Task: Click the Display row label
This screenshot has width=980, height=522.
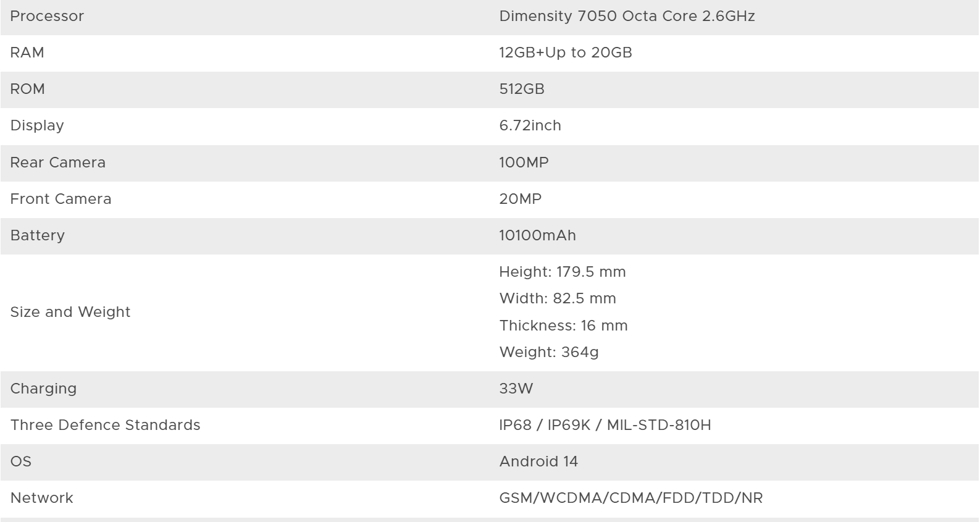Action: tap(37, 125)
